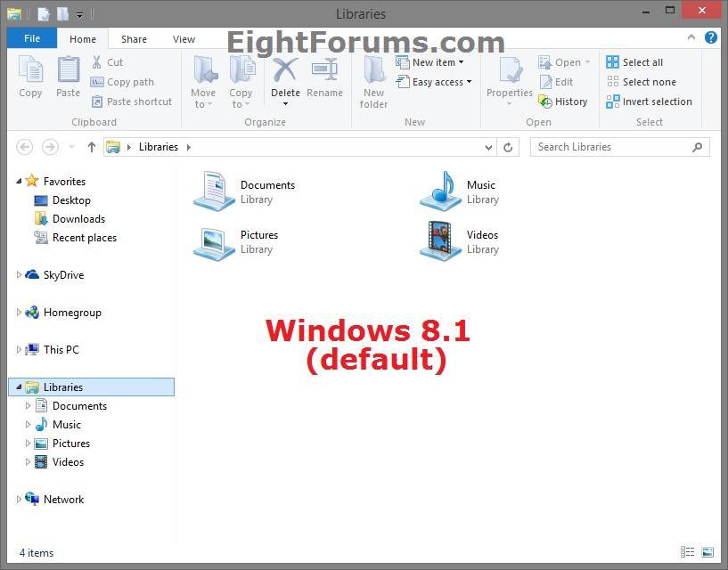This screenshot has width=728, height=570.
Task: Go up one level with Up arrow
Action: (x=92, y=147)
